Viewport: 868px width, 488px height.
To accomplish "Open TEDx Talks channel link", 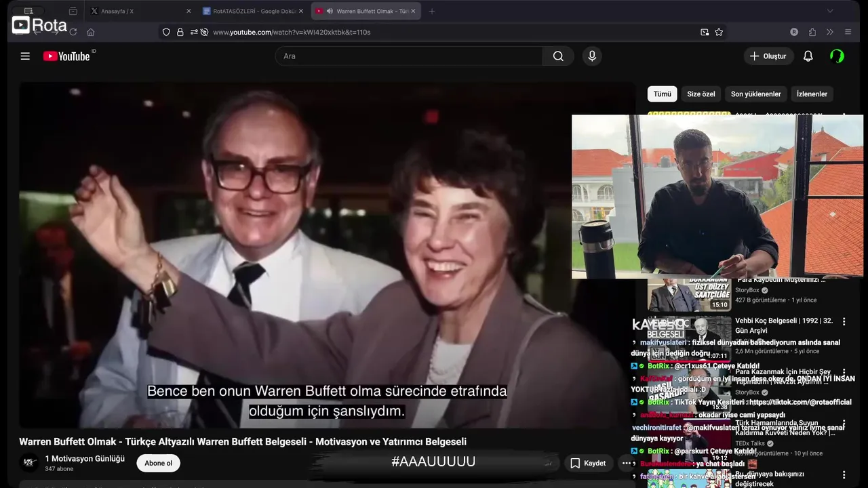I will point(750,443).
